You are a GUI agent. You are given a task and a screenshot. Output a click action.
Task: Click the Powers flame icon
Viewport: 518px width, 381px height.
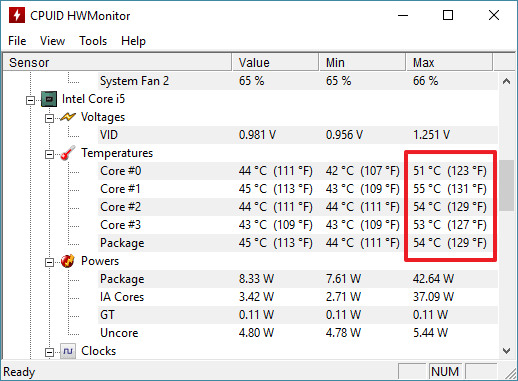click(x=68, y=261)
